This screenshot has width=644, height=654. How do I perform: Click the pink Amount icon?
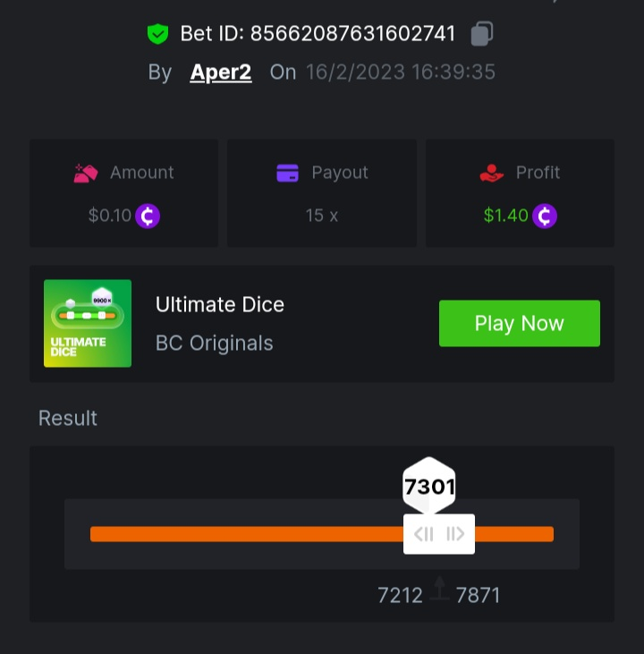tap(86, 173)
